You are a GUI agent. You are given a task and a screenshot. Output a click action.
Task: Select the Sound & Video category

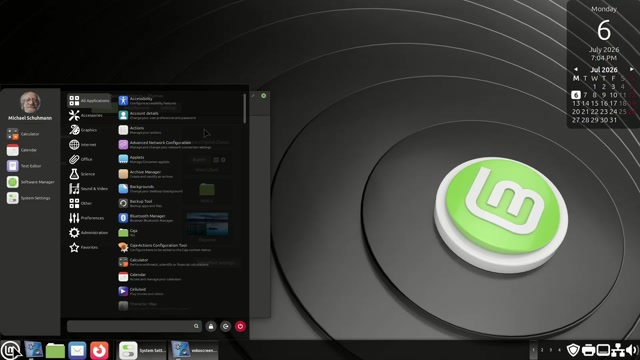pyautogui.click(x=89, y=189)
